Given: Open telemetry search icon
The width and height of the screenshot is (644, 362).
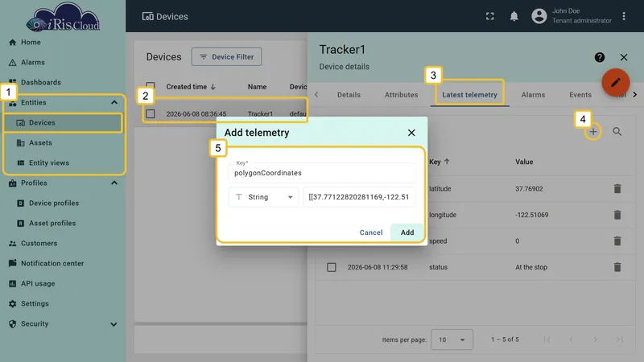Looking at the screenshot, I should coord(617,132).
